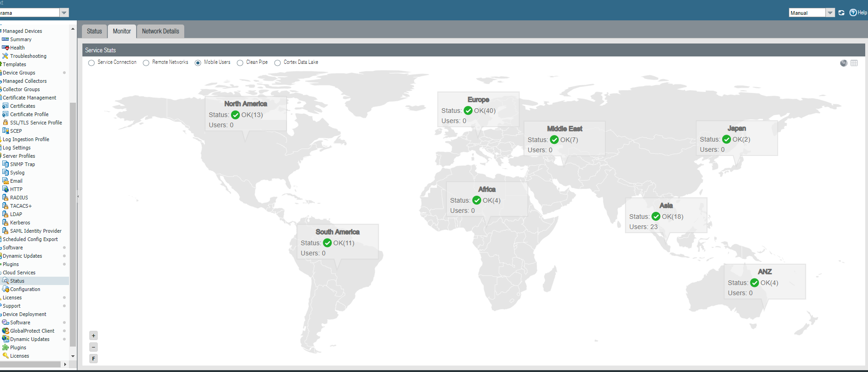Switch to the Network Details tab
This screenshot has height=372, width=868.
coord(160,31)
